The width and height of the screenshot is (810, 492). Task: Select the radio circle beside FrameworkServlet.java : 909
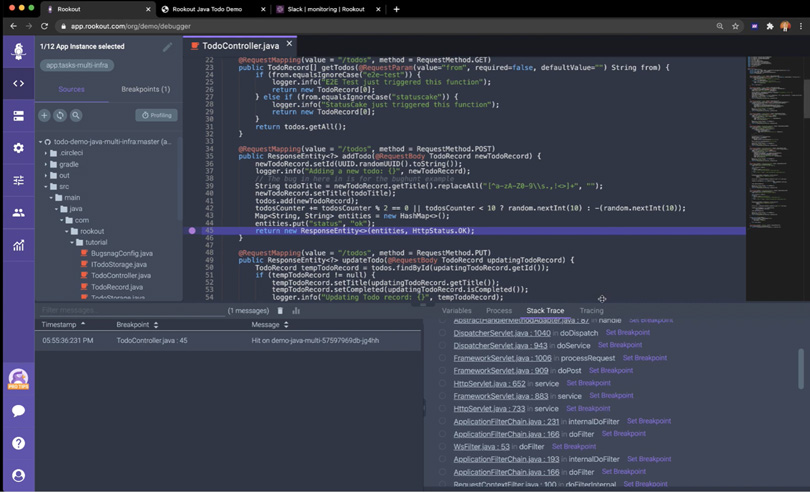tap(442, 371)
